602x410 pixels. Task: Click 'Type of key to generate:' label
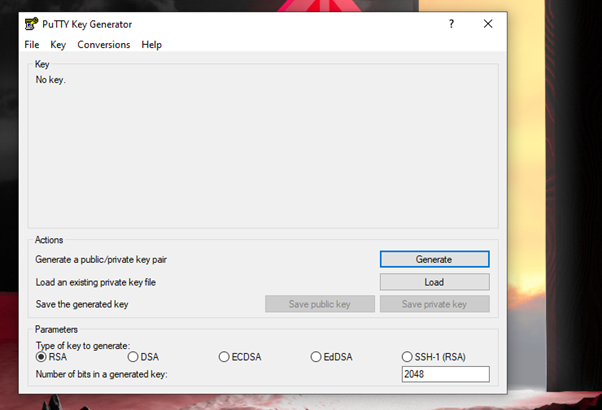[83, 346]
